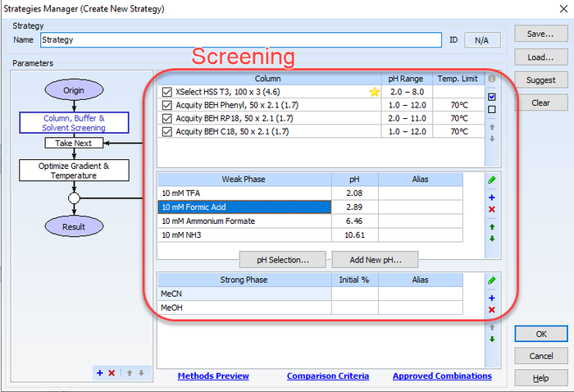Add weak phase with blue plus icon
Viewport: 574px width, 392px height.
click(x=492, y=198)
